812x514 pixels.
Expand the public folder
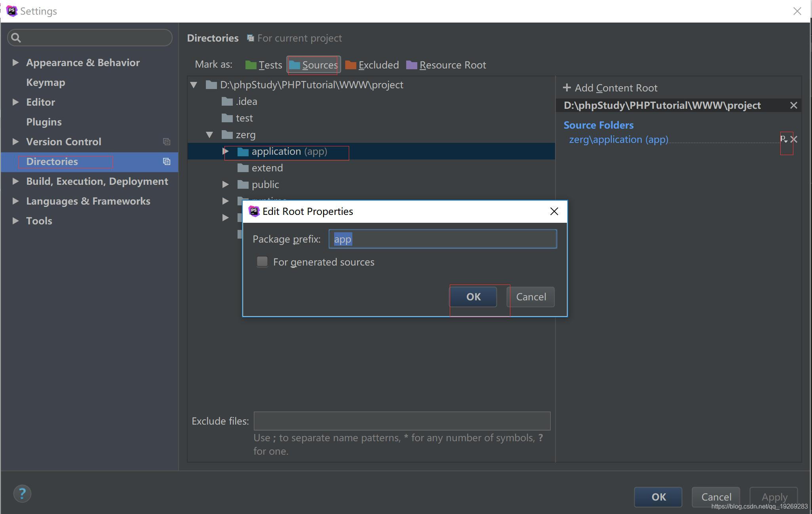225,184
